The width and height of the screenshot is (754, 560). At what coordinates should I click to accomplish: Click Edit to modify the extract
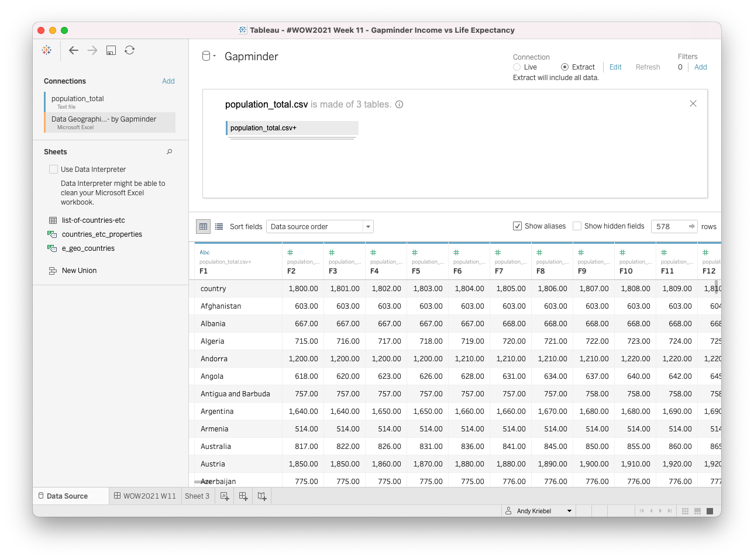615,67
